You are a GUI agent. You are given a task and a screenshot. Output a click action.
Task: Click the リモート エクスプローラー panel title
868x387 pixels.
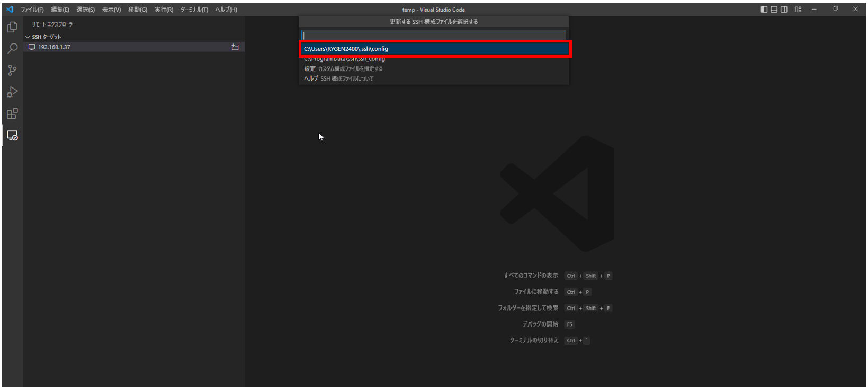pyautogui.click(x=53, y=24)
